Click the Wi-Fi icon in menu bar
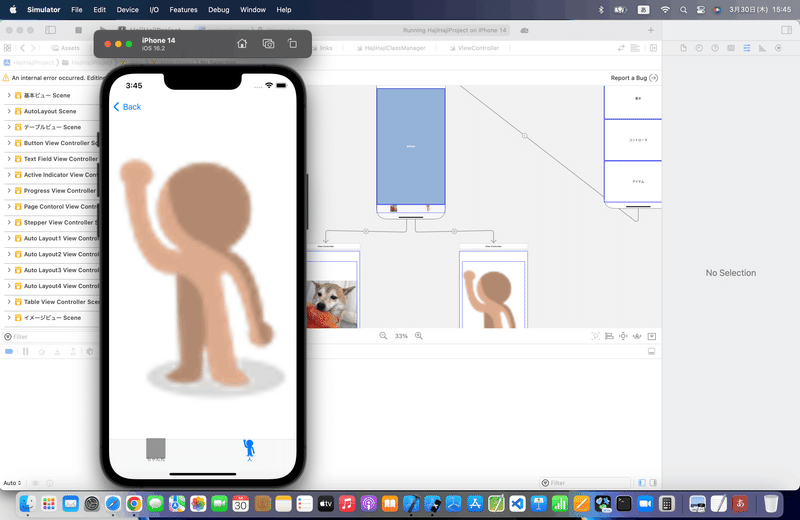 point(665,10)
